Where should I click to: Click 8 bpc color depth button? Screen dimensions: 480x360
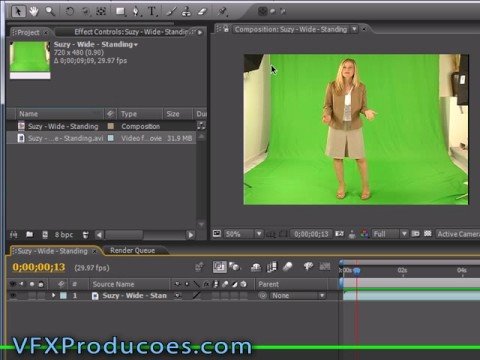coord(64,235)
